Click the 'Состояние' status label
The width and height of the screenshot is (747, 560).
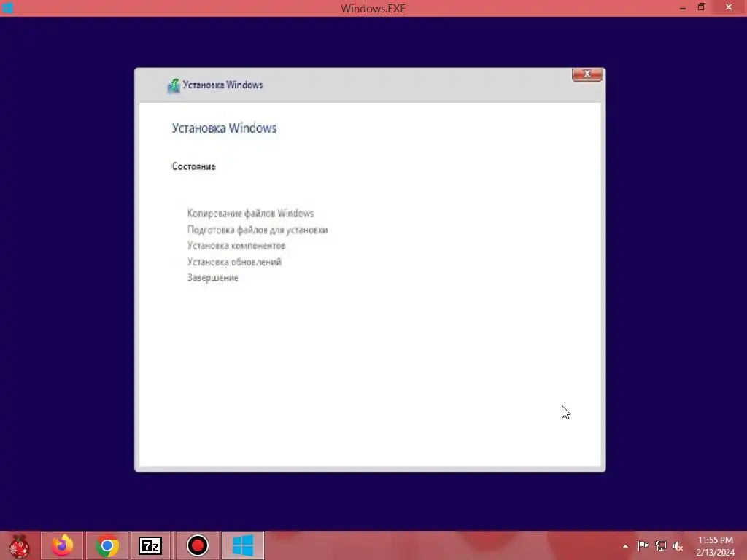[193, 166]
